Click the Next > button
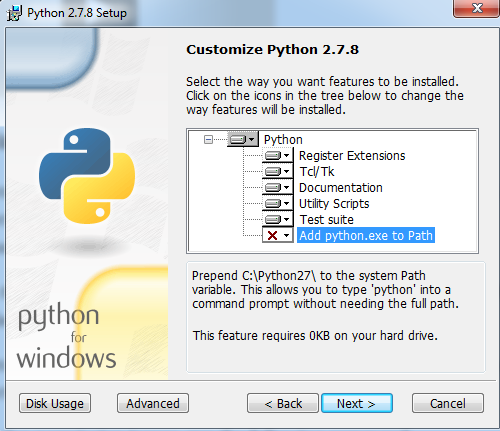The width and height of the screenshot is (500, 431). tap(357, 403)
